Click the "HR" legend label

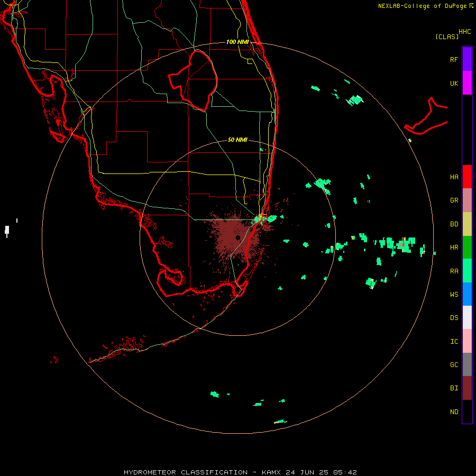coord(454,248)
